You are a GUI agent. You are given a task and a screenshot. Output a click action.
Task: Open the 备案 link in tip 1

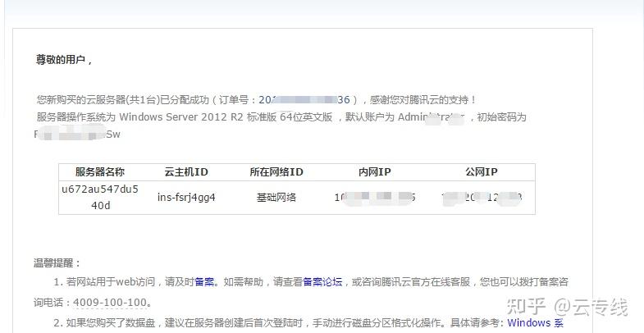coord(204,282)
